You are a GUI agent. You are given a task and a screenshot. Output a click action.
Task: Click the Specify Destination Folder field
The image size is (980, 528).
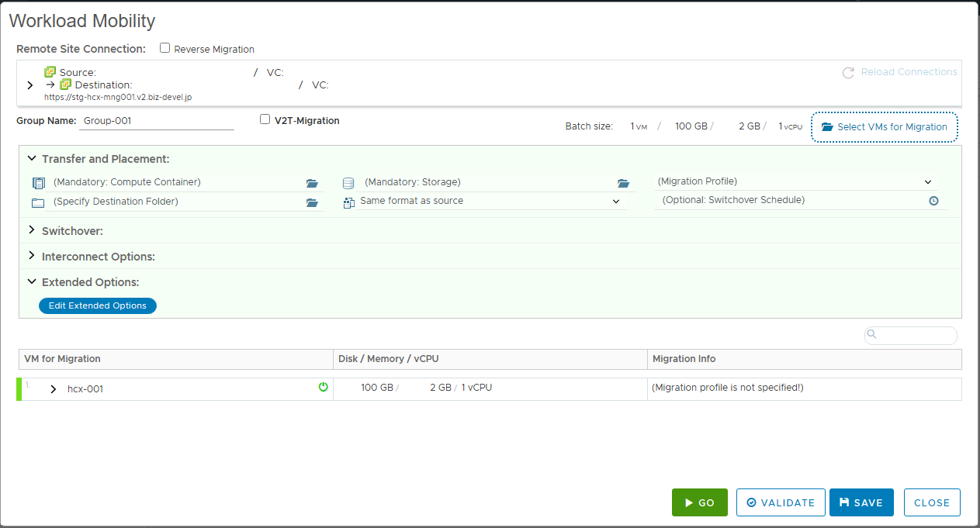tap(178, 202)
